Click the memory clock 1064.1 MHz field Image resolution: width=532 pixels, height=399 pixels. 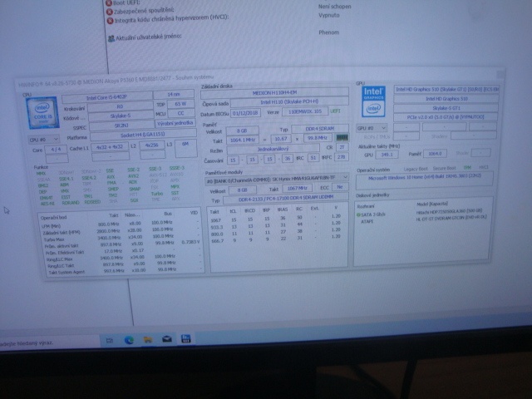[x=242, y=140]
